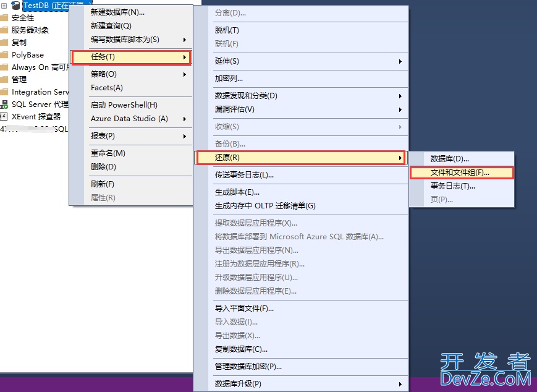Click the folder icon beside PolyBase
Screen dimensions: 537x392
(4, 55)
